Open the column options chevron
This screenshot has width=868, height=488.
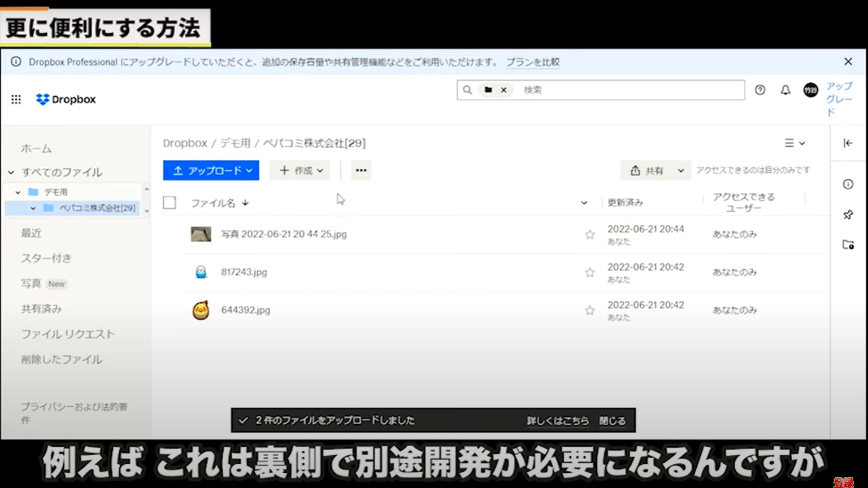point(584,203)
